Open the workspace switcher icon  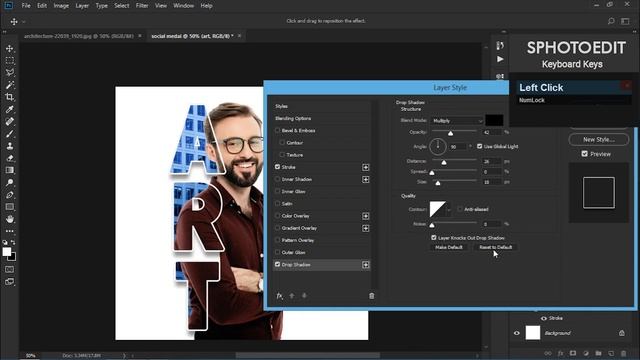click(625, 21)
